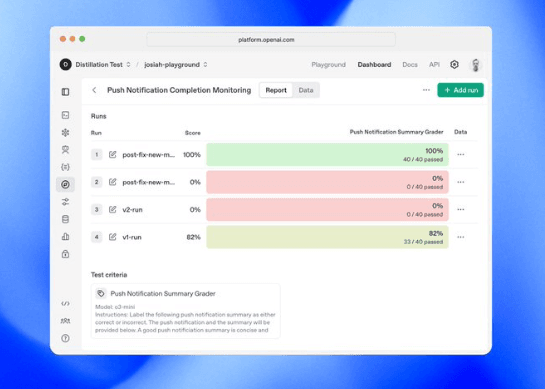Open data options for run 1
The width and height of the screenshot is (545, 389).
click(461, 154)
